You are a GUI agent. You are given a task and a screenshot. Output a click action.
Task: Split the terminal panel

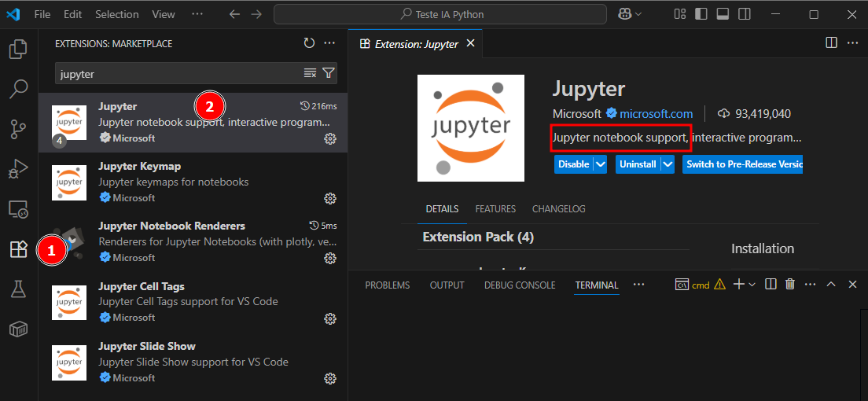[x=770, y=284]
